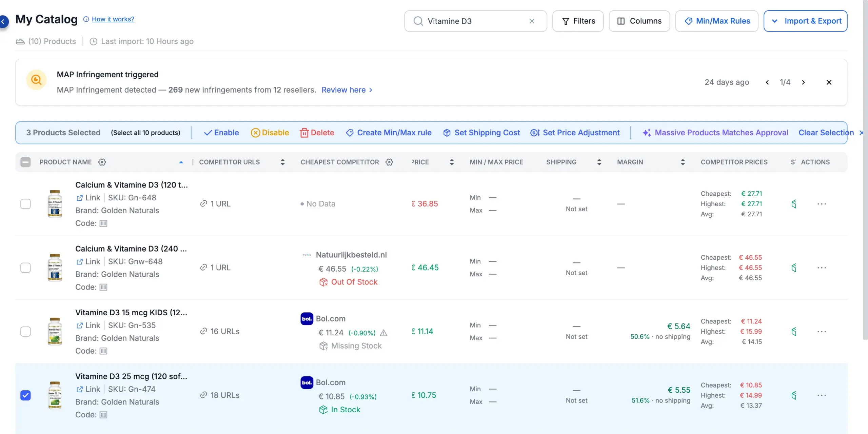868x434 pixels.
Task: Click the Calcium & Vitamine D3 240 product thumbnail
Action: pyautogui.click(x=55, y=268)
